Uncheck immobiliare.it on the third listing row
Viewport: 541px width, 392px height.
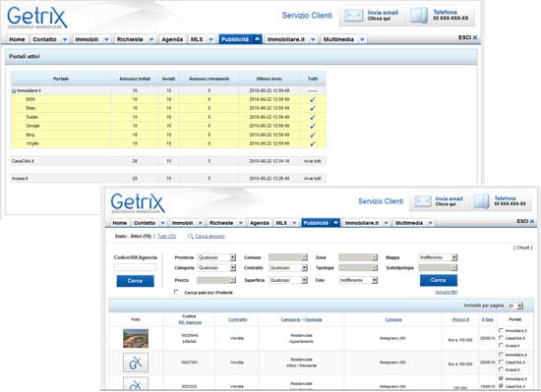[x=501, y=378]
